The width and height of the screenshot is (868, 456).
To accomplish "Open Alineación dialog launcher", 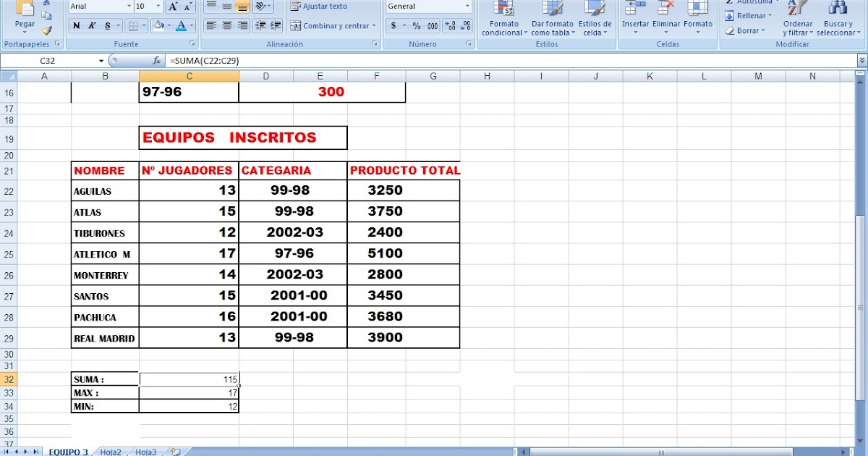I will coord(375,44).
